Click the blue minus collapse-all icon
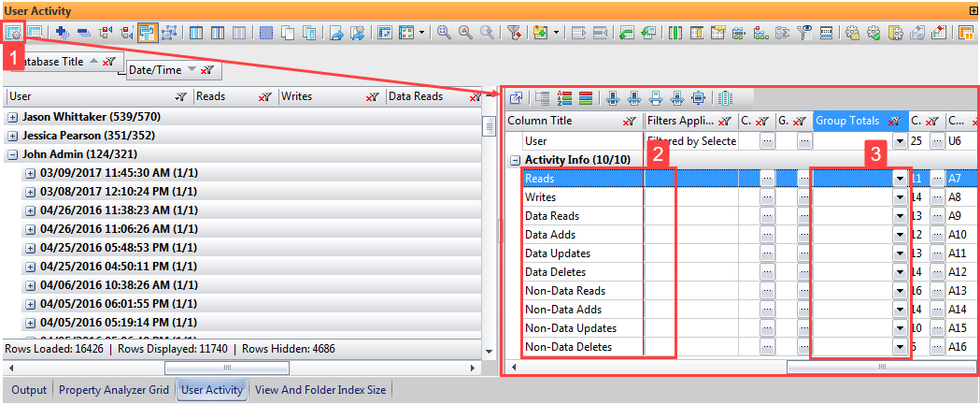The image size is (980, 405). click(x=83, y=32)
